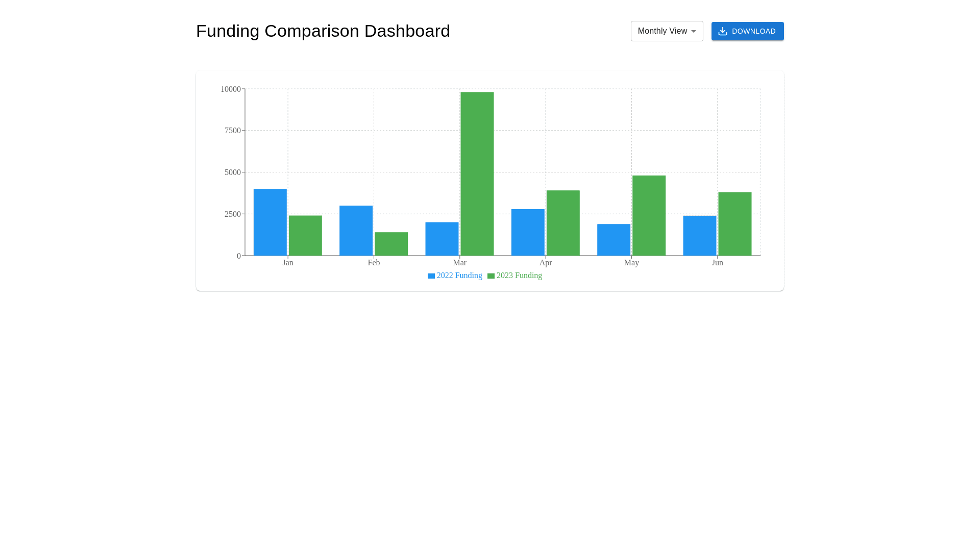Click green 2023 legend color square
The image size is (980, 551).
click(x=491, y=276)
